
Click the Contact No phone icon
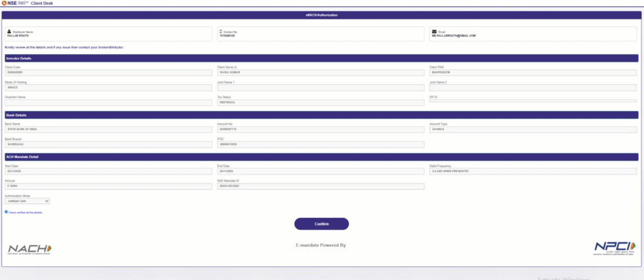221,31
